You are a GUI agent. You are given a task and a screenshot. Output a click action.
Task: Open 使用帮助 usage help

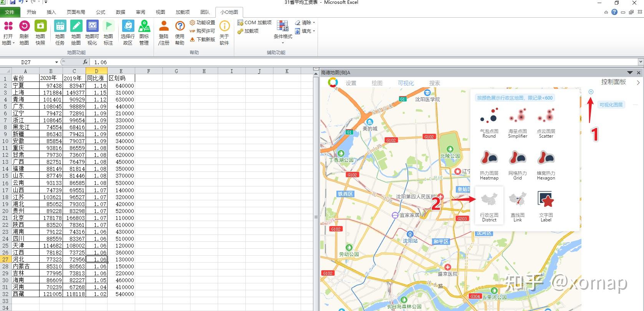[180, 33]
